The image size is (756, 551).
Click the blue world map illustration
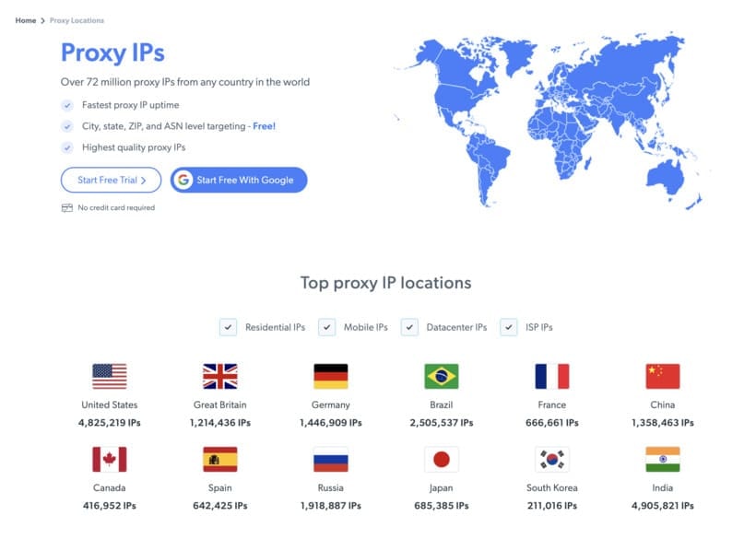pos(553,120)
